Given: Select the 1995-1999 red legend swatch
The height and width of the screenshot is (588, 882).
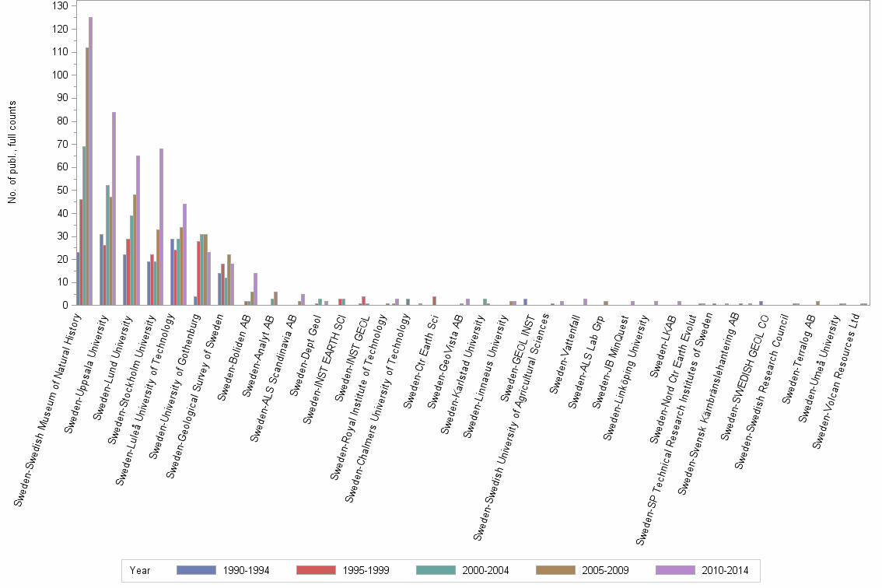Looking at the screenshot, I should tap(315, 570).
